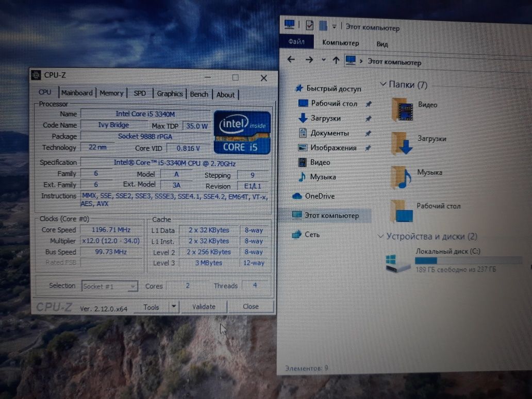Click the Close button in CPU-Z
Screen dimensions: 532x399
click(x=251, y=306)
